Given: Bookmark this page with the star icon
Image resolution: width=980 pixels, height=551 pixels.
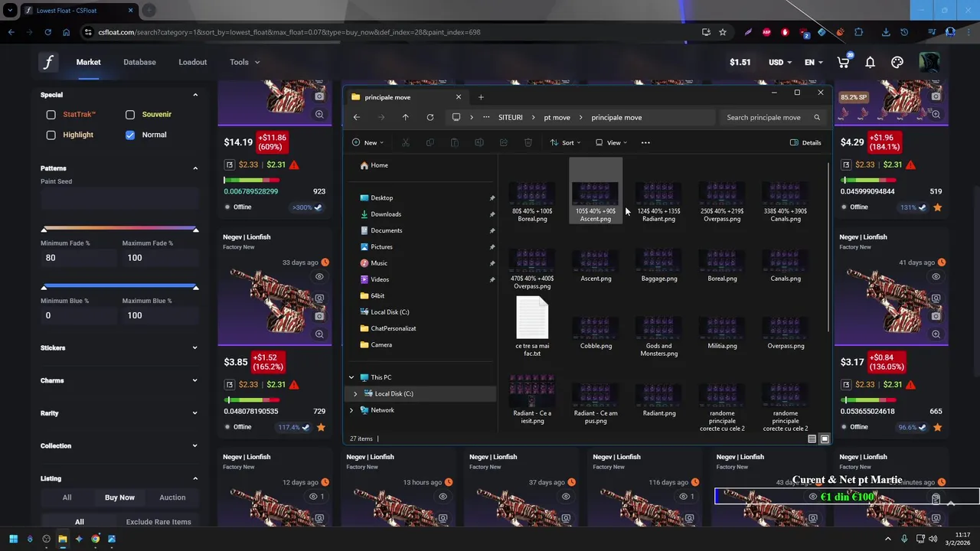Looking at the screenshot, I should click(723, 32).
